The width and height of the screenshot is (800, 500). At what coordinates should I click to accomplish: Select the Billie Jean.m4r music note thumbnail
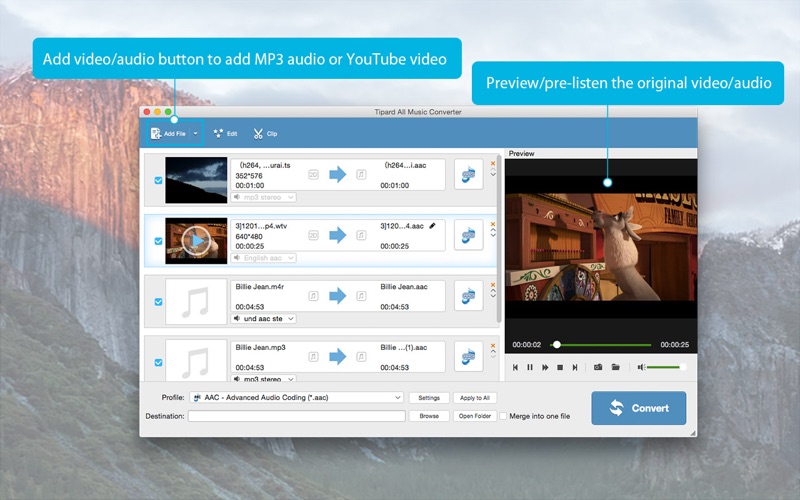(196, 302)
